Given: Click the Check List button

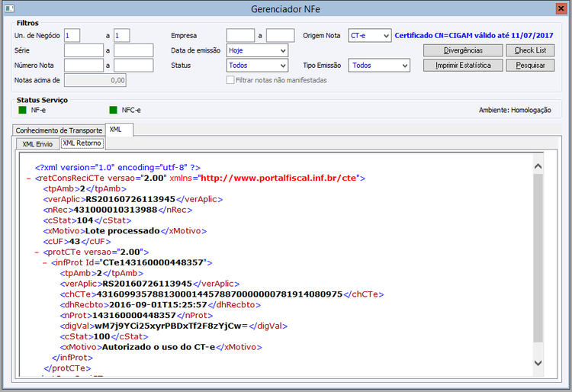Looking at the screenshot, I should (530, 50).
